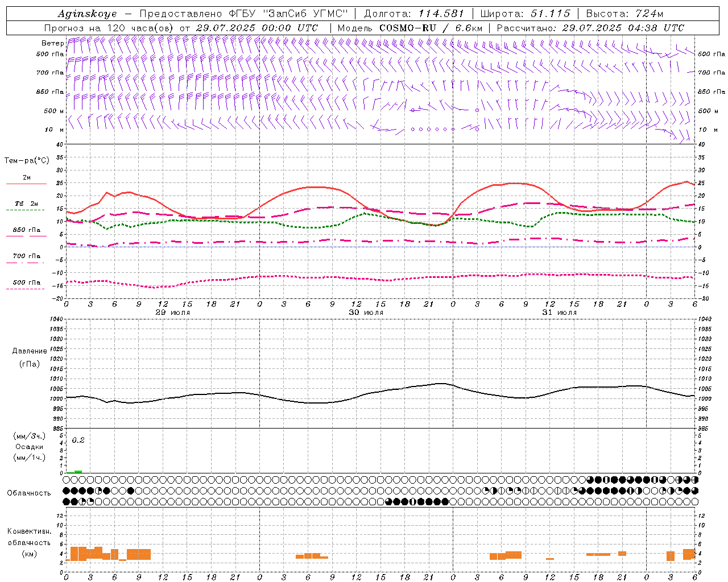Click the Долгота: 114.581 value
The width and height of the screenshot is (728, 582).
coord(414,14)
